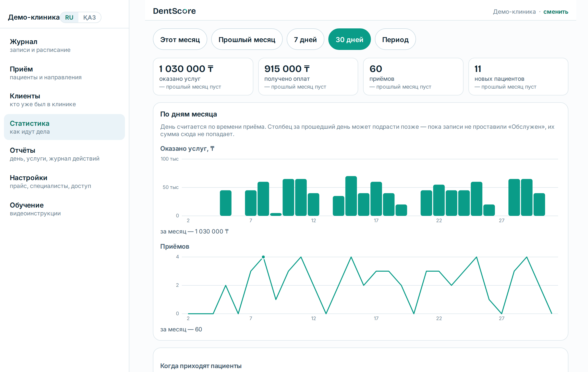
Task: Open Отчёты in the sidebar
Action: (x=64, y=154)
